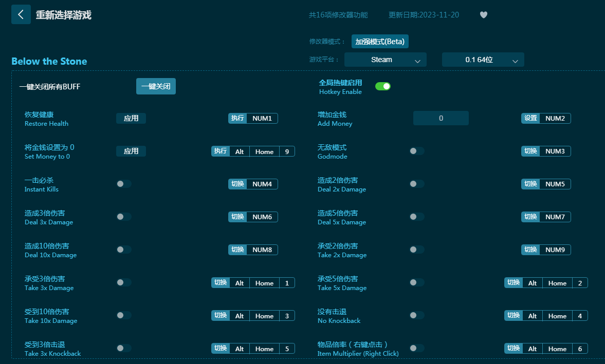Enable Take 10x Damage toggle
Viewport: 605px width, 364px height.
tap(124, 315)
